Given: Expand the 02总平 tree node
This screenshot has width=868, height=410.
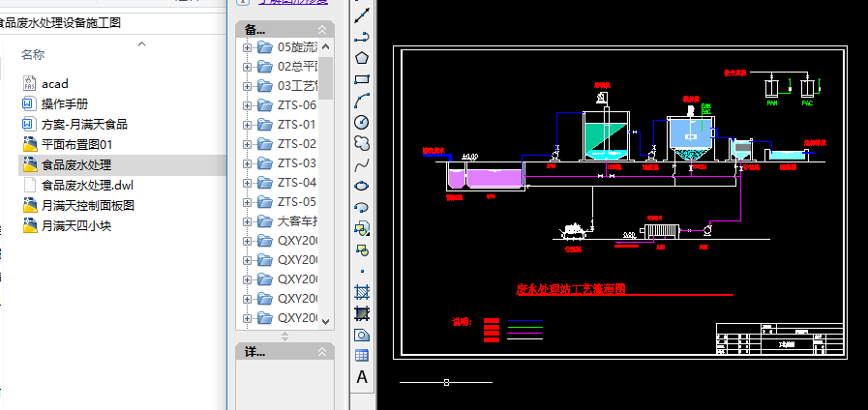Looking at the screenshot, I should pyautogui.click(x=247, y=67).
